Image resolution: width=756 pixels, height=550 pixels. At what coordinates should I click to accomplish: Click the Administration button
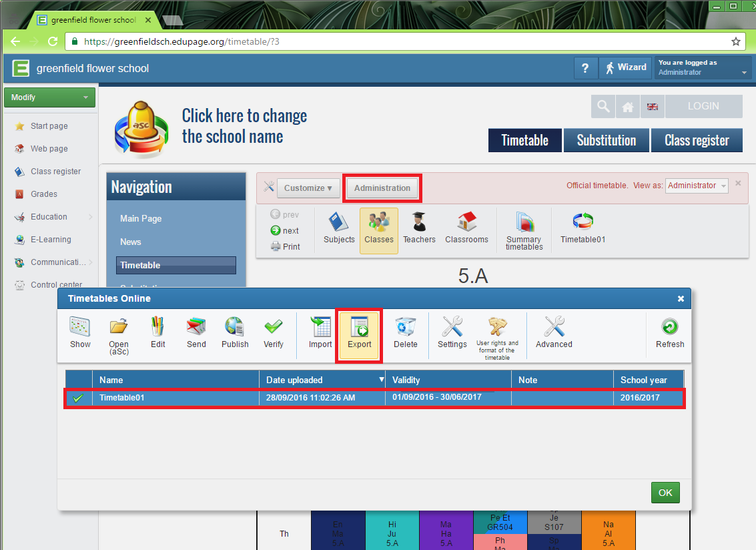pos(382,188)
